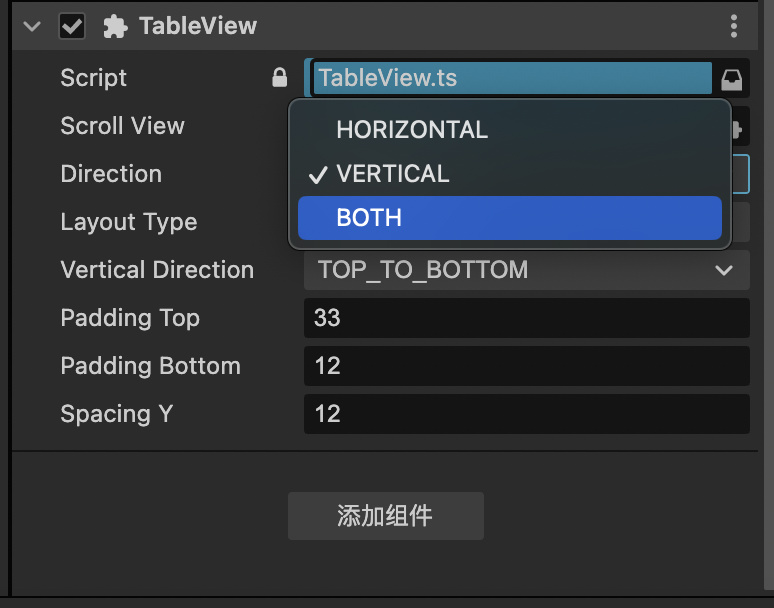Focus the Spacing Y input field
This screenshot has width=774, height=608.
[x=526, y=414]
